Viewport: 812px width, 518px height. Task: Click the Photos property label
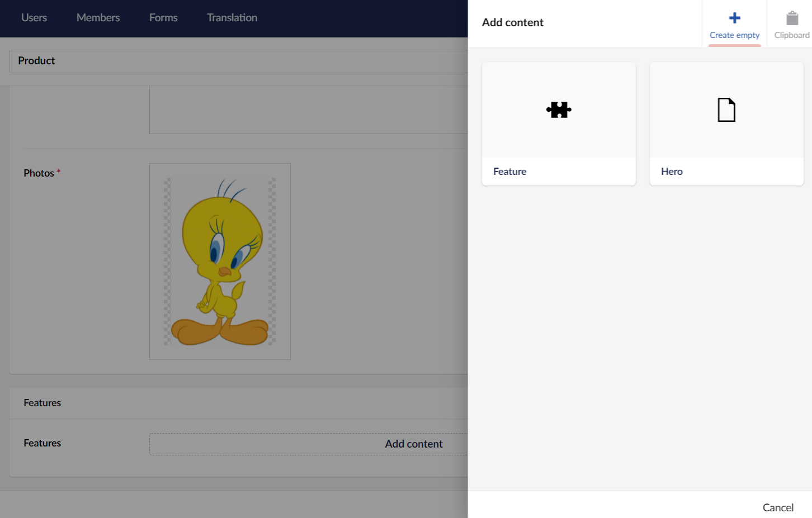(x=39, y=173)
